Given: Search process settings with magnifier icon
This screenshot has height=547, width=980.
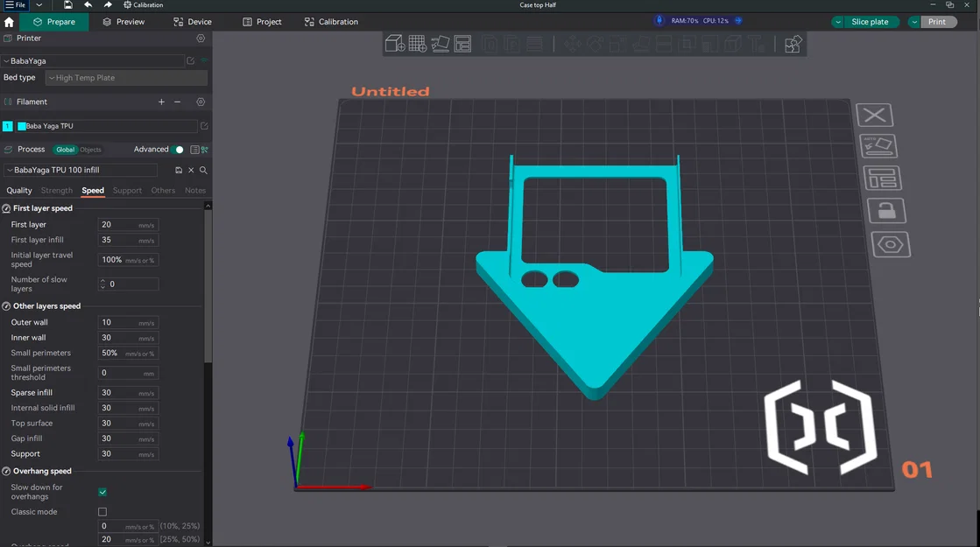Looking at the screenshot, I should (x=203, y=170).
